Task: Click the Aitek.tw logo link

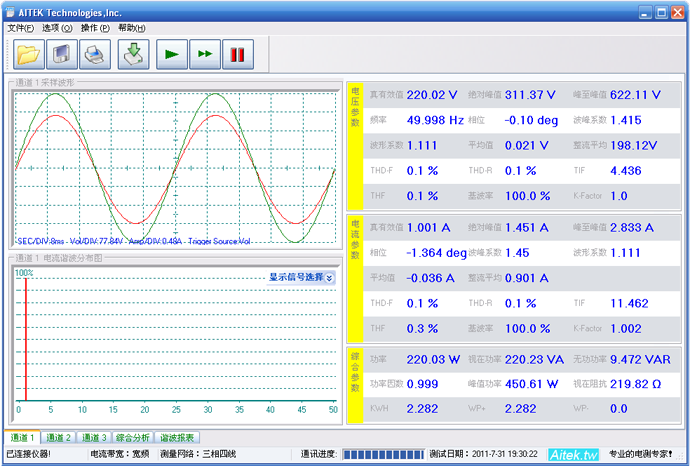Action: pos(573,454)
